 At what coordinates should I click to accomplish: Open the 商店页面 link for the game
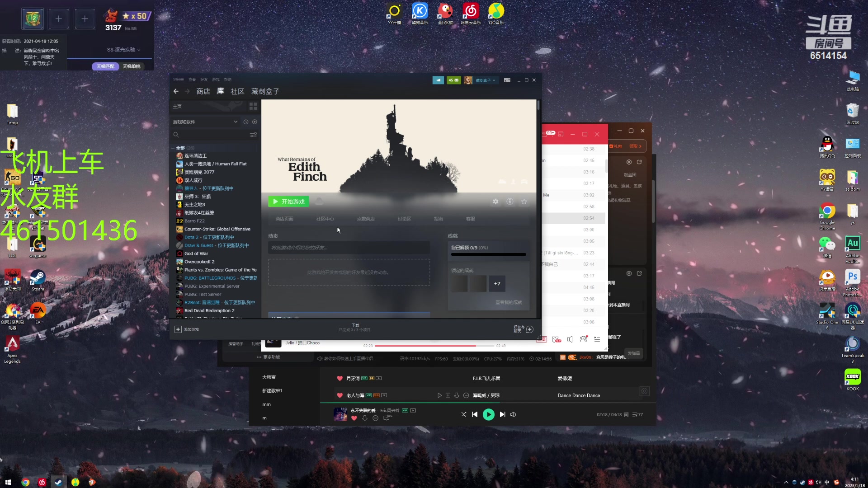284,219
